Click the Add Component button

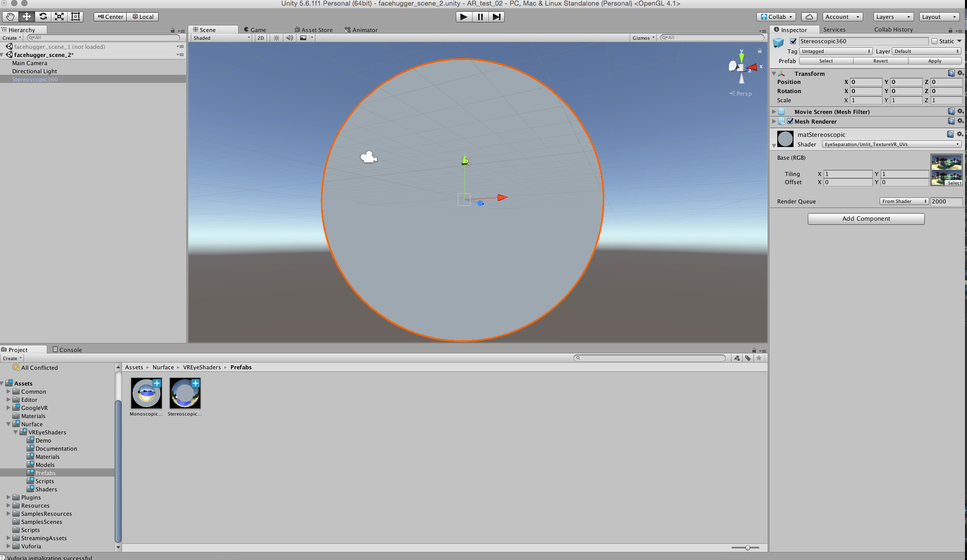(x=866, y=219)
